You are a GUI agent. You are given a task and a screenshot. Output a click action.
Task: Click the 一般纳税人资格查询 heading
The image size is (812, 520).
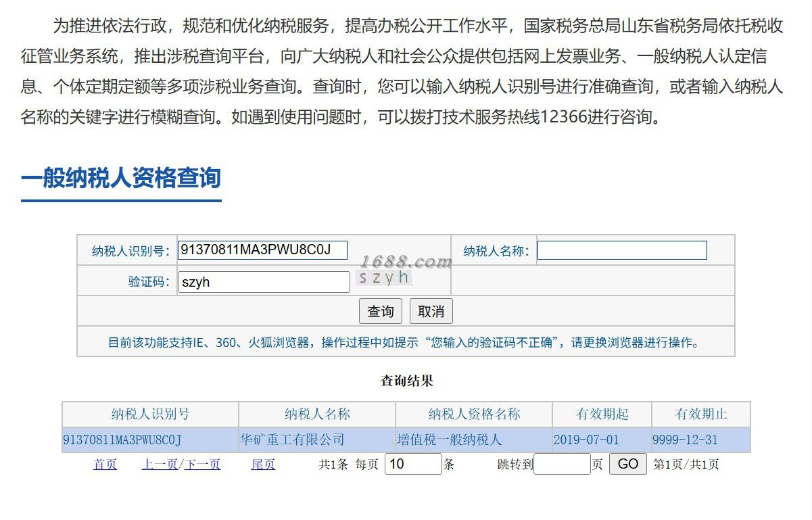tap(121, 179)
